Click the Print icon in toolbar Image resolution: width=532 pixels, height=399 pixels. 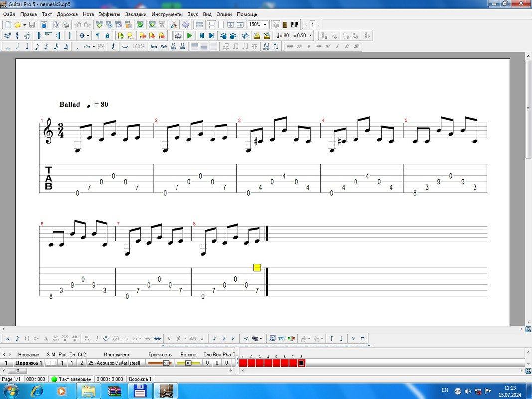point(66,25)
